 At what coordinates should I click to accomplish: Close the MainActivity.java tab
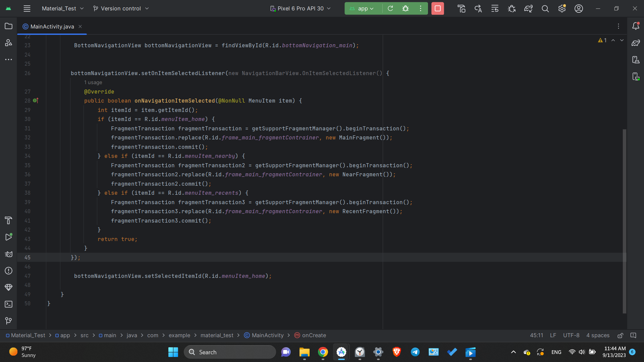tap(80, 26)
